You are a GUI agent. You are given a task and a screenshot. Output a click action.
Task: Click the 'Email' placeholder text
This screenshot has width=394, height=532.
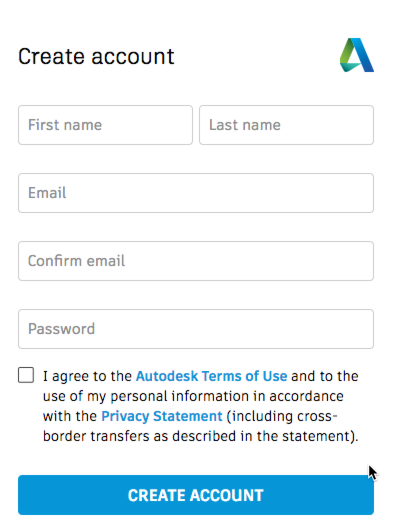[47, 193]
